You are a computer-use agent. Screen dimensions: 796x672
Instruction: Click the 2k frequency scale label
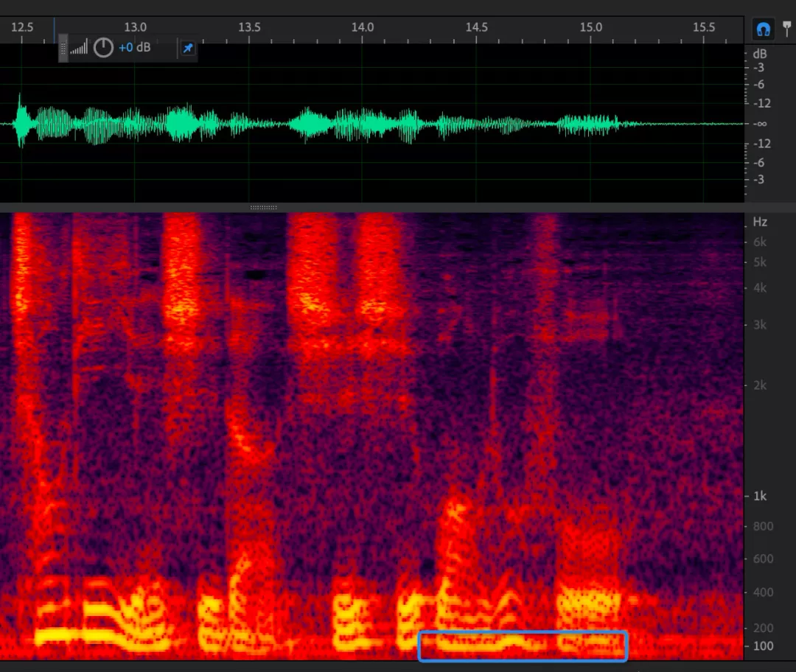click(760, 386)
